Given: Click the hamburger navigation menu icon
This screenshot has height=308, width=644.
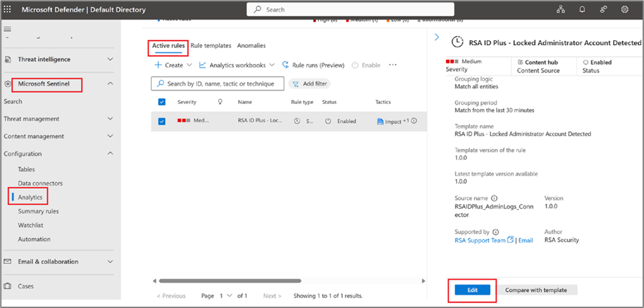Looking at the screenshot, I should pyautogui.click(x=8, y=30).
